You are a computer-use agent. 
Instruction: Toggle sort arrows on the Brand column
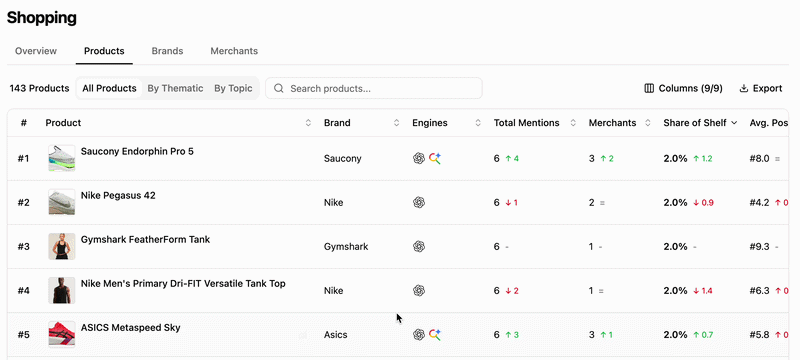(396, 123)
